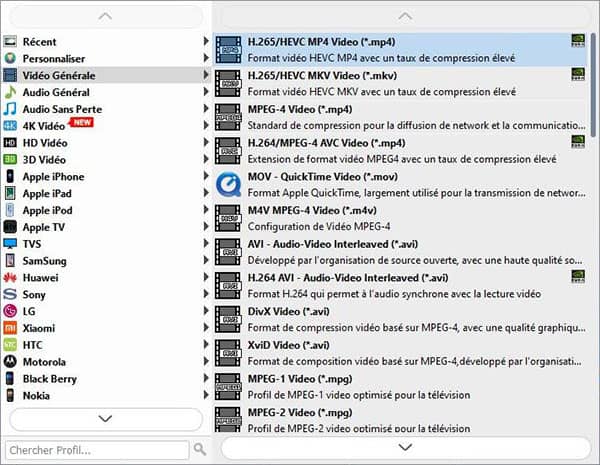The height and width of the screenshot is (465, 600).
Task: Expand the Samsung device list arrow
Action: (x=206, y=261)
